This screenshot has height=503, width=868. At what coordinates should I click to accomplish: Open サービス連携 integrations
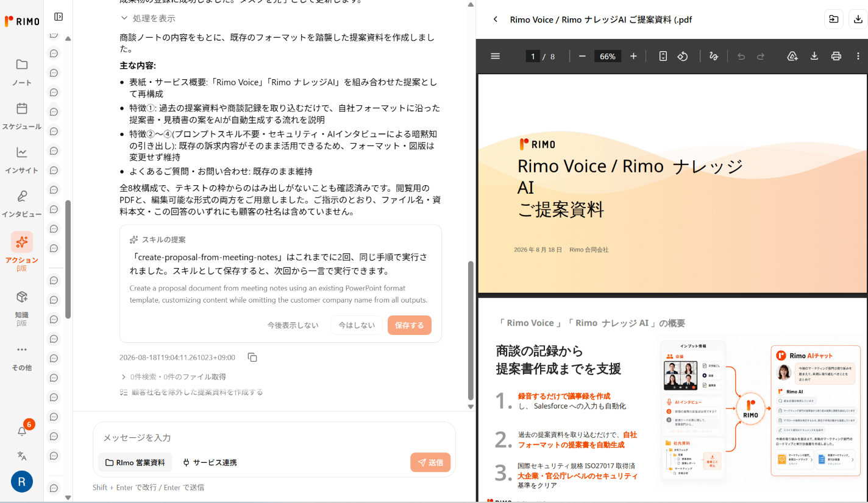(x=210, y=462)
